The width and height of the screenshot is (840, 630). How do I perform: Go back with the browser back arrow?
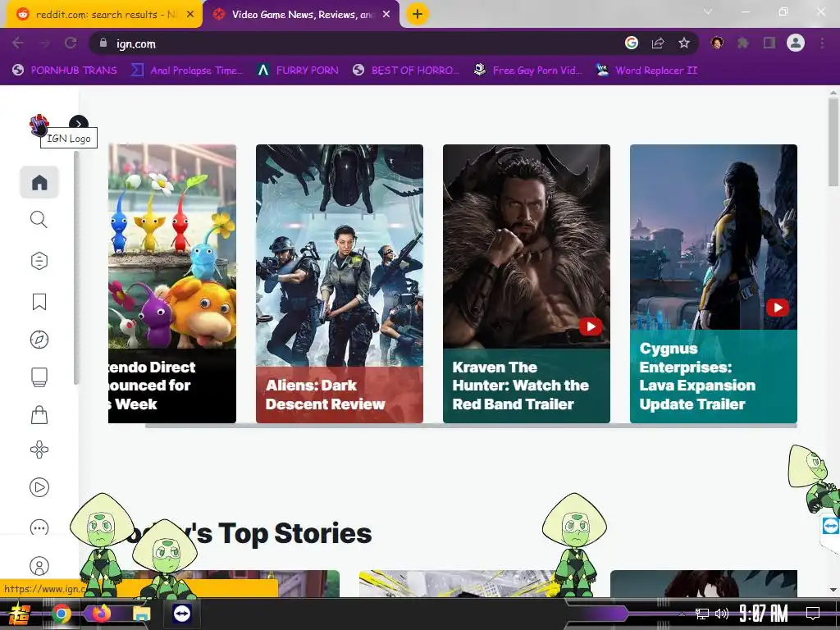point(18,43)
